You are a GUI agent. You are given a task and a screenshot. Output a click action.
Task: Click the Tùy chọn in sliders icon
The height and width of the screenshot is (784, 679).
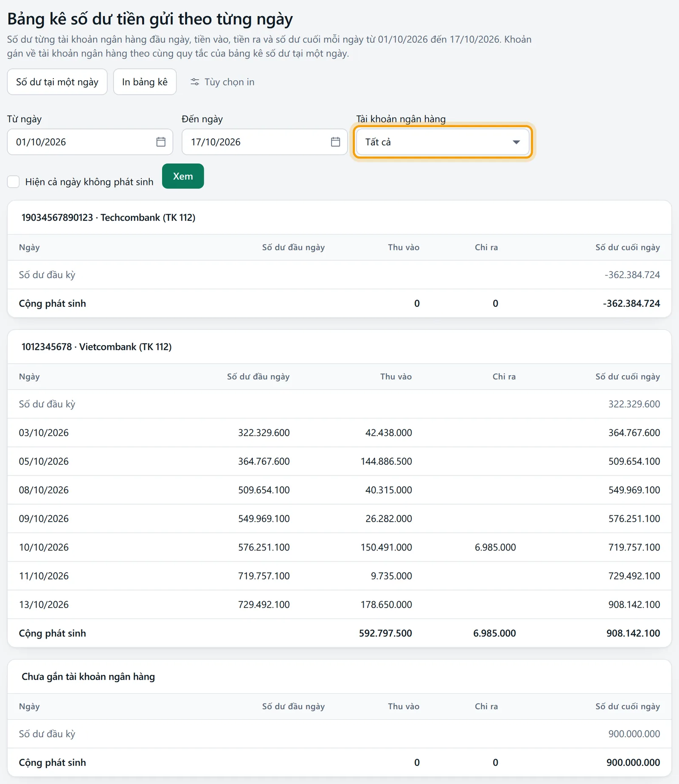point(195,82)
